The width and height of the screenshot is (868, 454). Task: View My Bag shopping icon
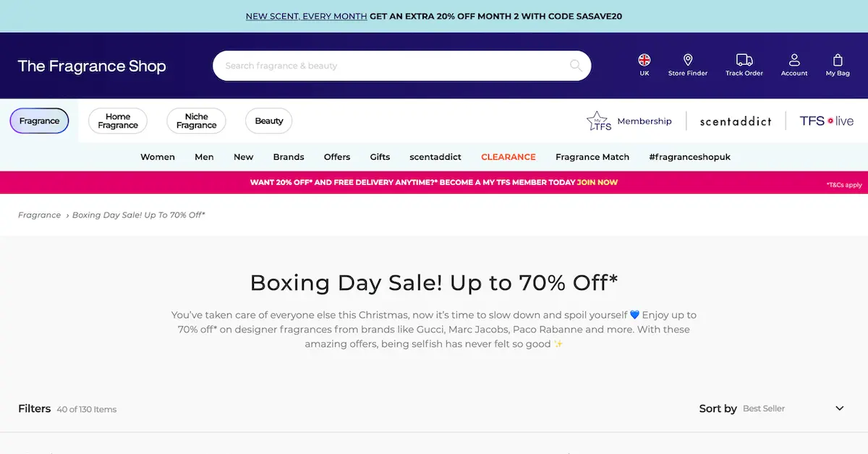[x=837, y=59]
